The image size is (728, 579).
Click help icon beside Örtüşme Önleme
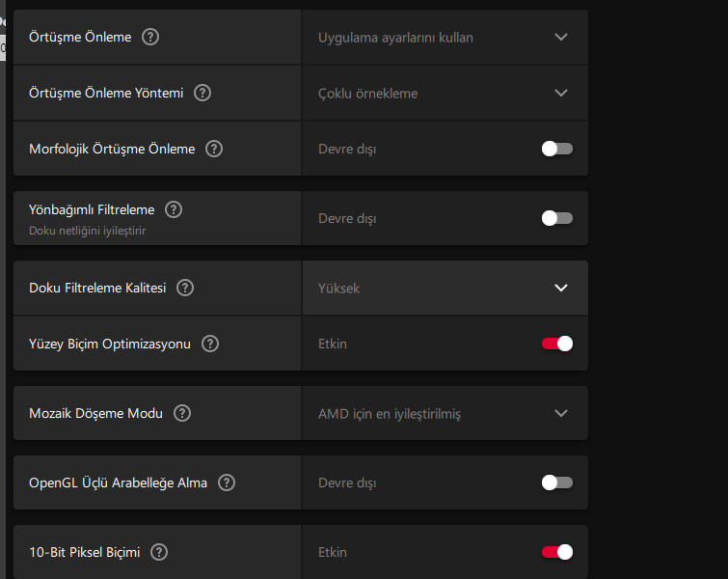(150, 37)
